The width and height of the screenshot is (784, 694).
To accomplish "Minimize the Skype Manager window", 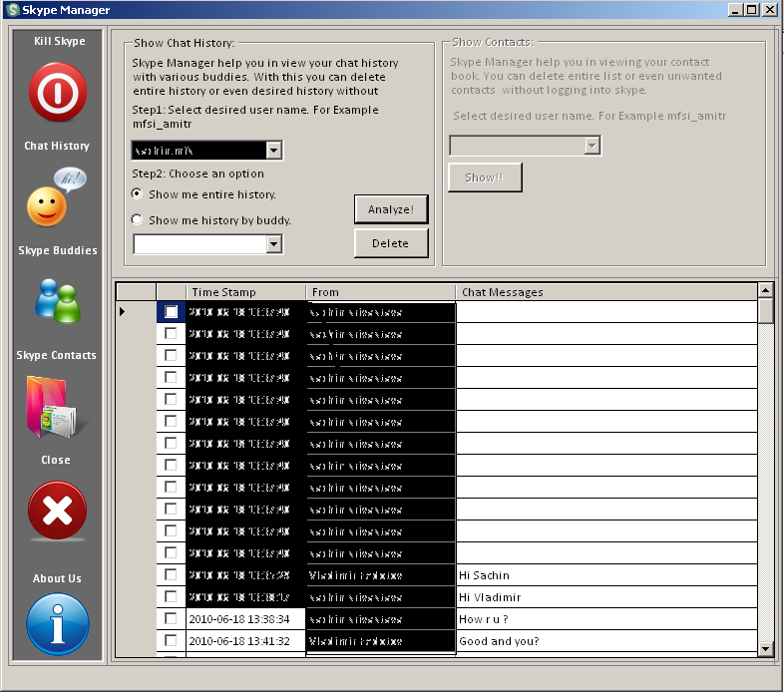I will pyautogui.click(x=735, y=10).
